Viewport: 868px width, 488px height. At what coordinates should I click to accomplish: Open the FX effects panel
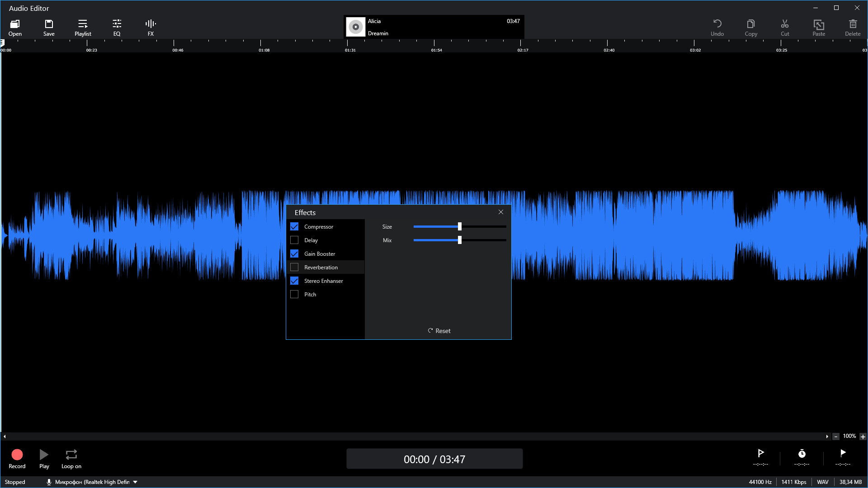point(150,27)
